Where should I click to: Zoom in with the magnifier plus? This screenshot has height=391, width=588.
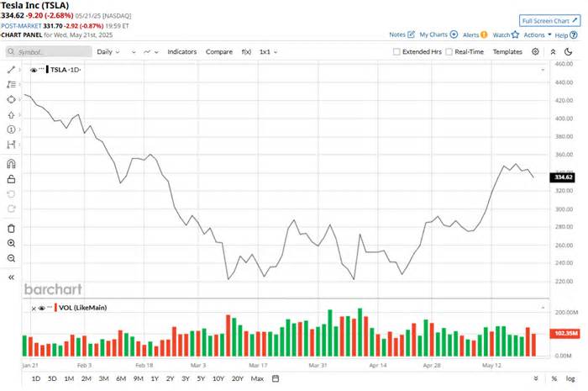(11, 243)
